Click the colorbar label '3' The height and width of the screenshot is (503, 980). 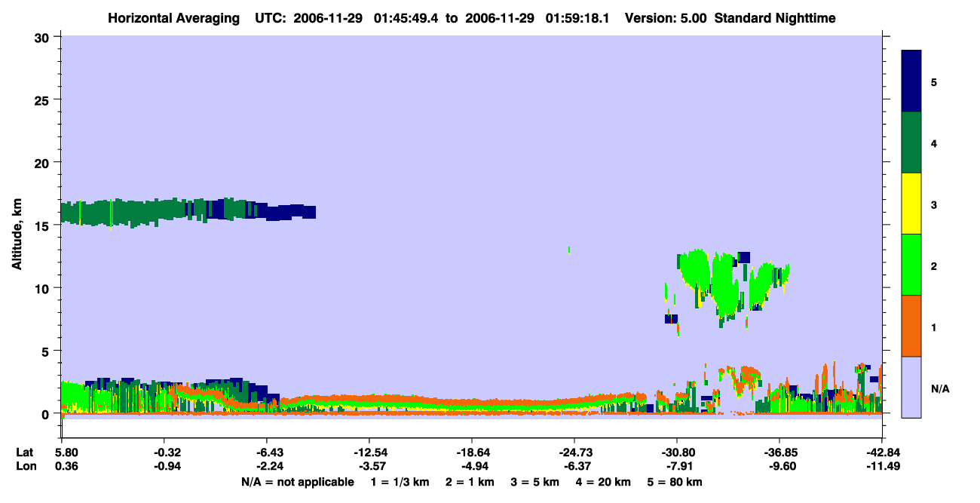click(934, 205)
